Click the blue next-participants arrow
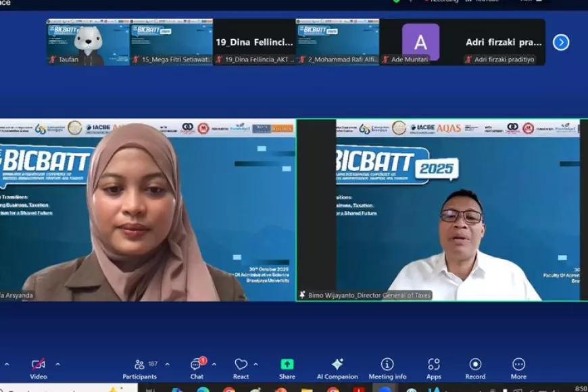This screenshot has height=392, width=588. (560, 42)
